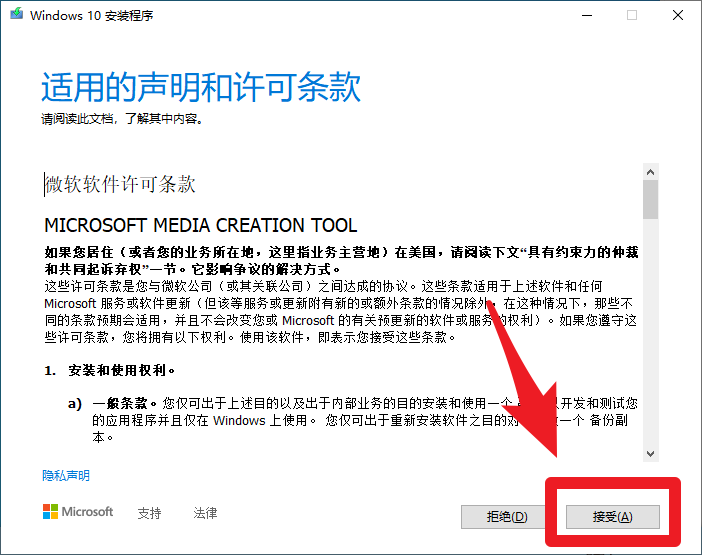Screen dimensions: 702x555
Task: Click the license scrollbar down arrow
Action: [x=651, y=454]
